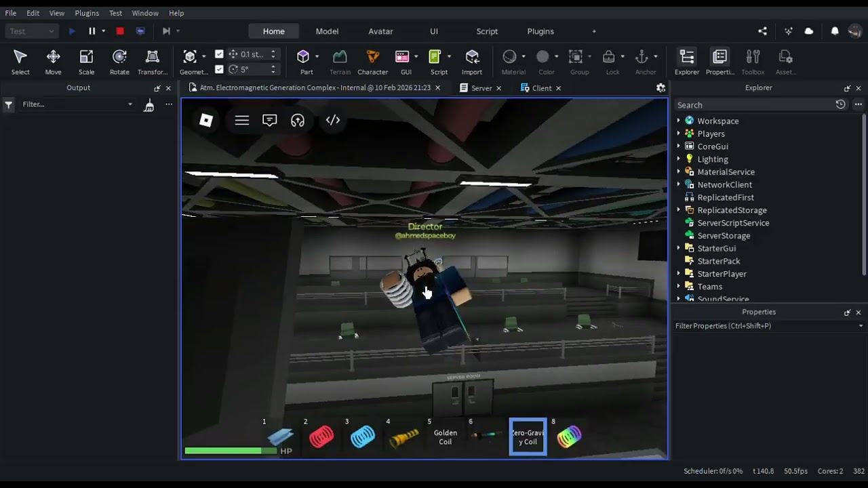The image size is (868, 488).
Task: Select ServerScriptService in Explorer
Action: (x=733, y=223)
